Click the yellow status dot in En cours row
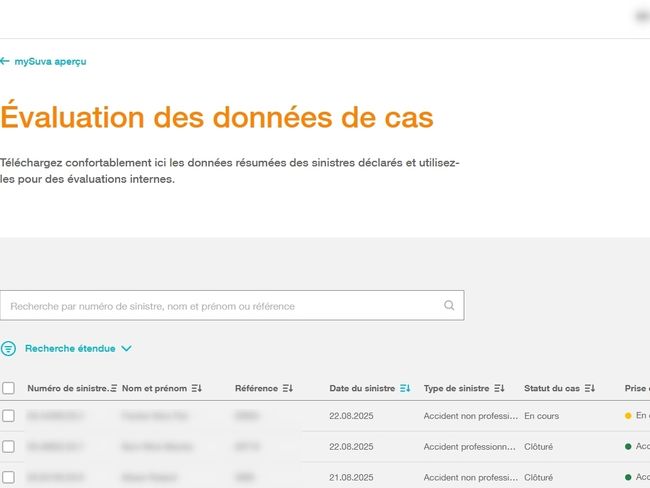The image size is (650, 488). coord(628,416)
